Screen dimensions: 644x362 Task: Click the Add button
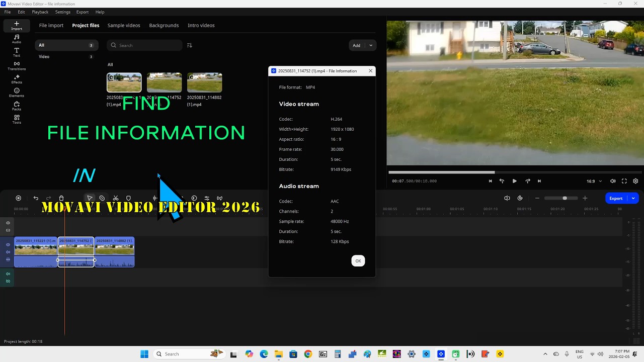(x=357, y=45)
